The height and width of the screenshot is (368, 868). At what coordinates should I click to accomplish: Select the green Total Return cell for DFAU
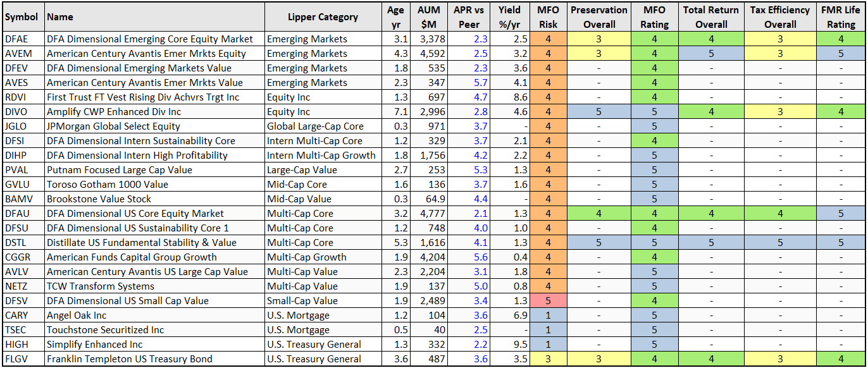(x=710, y=214)
